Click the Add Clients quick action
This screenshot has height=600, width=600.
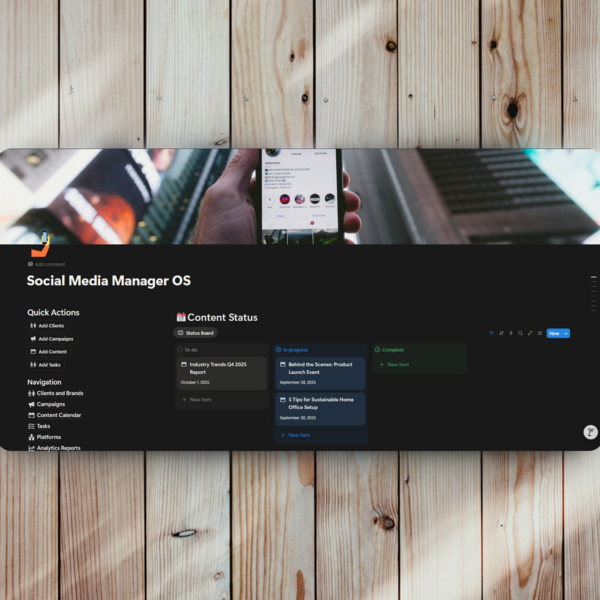pos(47,326)
